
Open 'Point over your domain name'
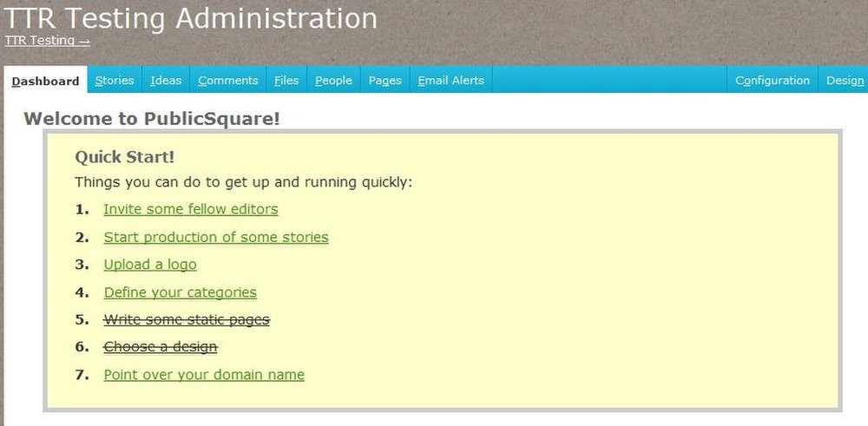tap(204, 375)
